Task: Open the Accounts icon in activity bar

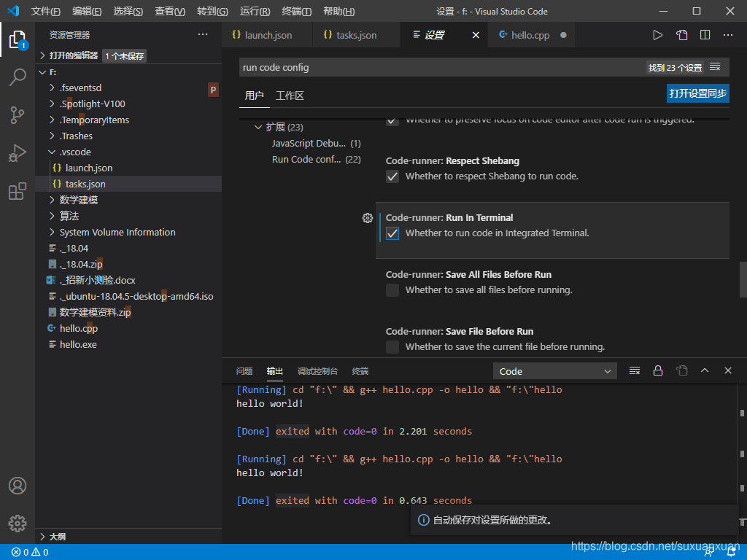Action: [18, 485]
